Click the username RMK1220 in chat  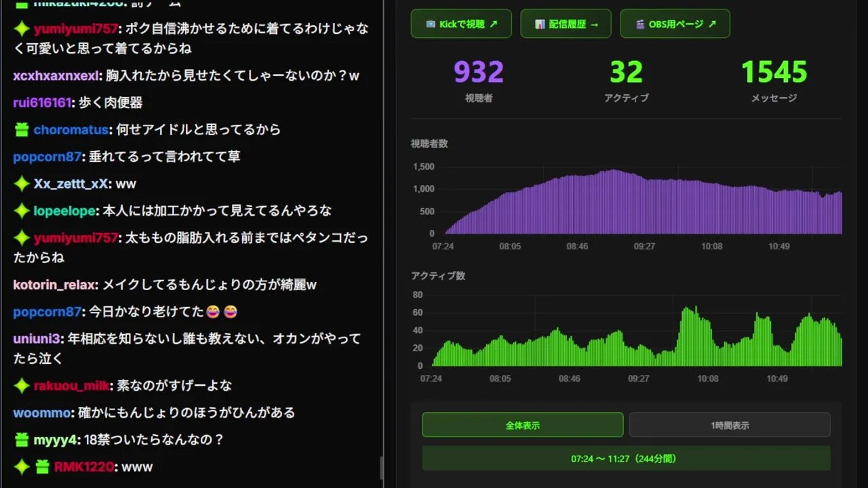pyautogui.click(x=84, y=467)
